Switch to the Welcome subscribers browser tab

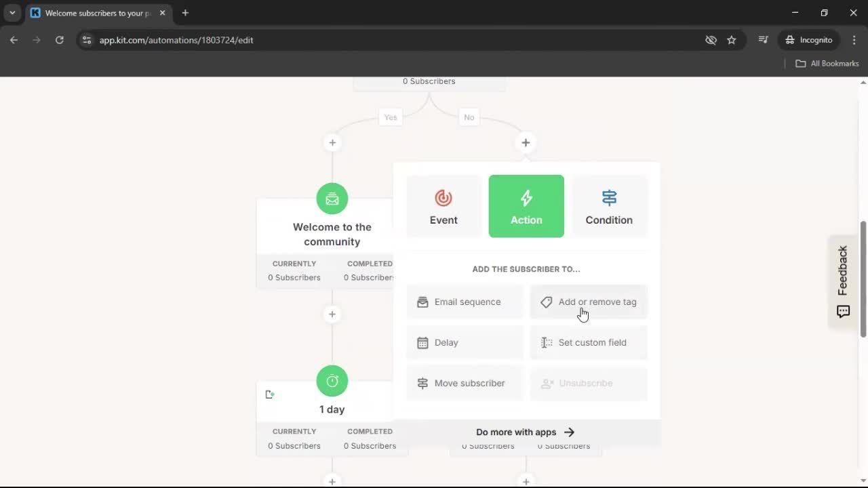(95, 13)
